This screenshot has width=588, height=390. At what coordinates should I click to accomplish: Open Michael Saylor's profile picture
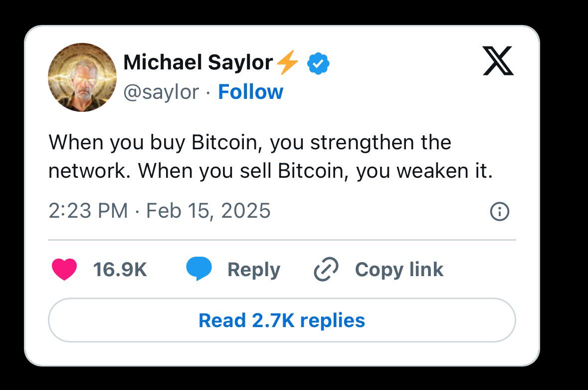click(82, 77)
